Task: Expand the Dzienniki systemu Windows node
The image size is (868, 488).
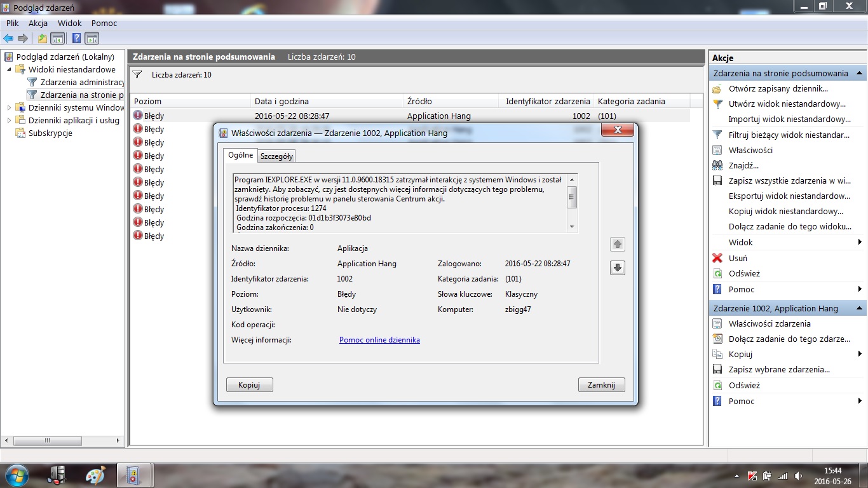Action: pos(9,107)
